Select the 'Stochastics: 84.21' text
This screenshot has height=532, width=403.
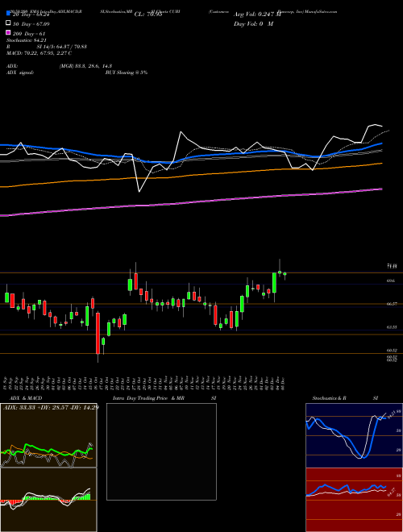[x=26, y=40]
